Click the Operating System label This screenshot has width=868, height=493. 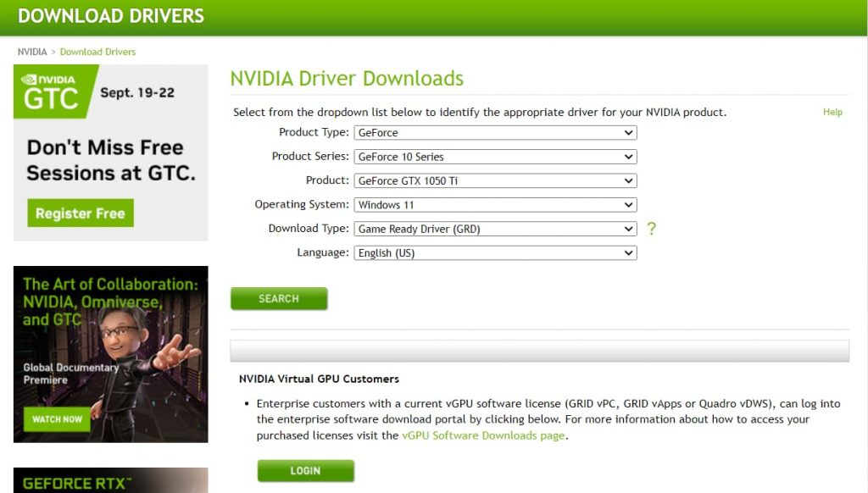pyautogui.click(x=302, y=204)
